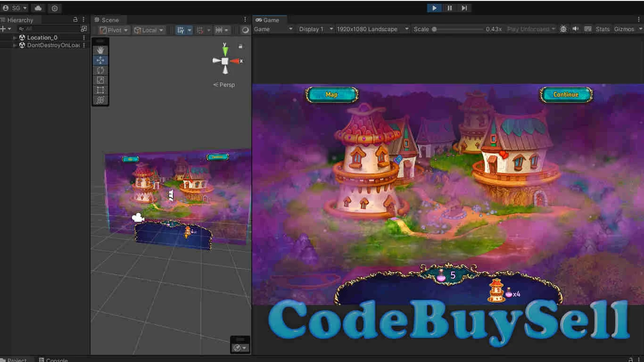Toggle the Hierarchy panel lock

click(x=75, y=20)
